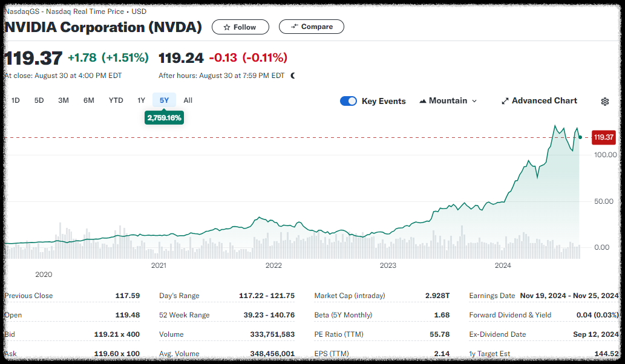Click the 2023 label on chart axis
The width and height of the screenshot is (625, 364).
click(x=388, y=265)
